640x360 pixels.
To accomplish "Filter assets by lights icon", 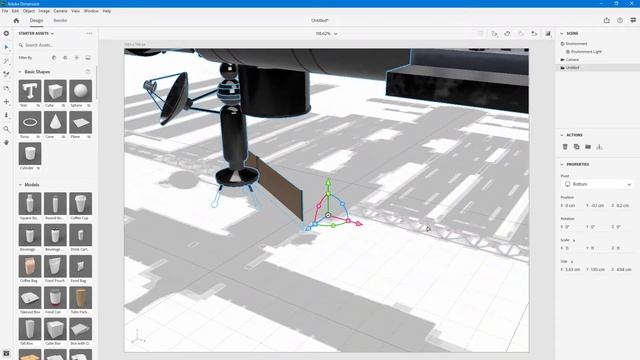I will pos(77,58).
